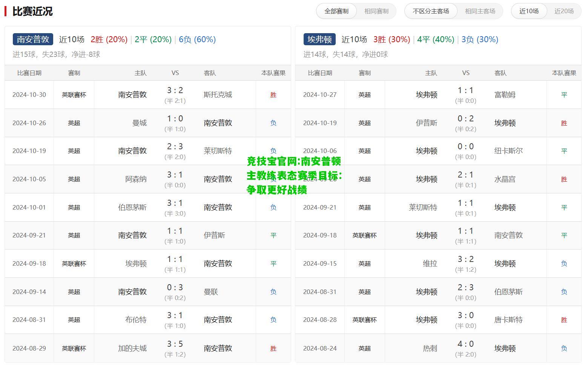588x369 pixels.
Task: Click 南安普敦 summary 6负 (60%)
Action: click(x=197, y=39)
